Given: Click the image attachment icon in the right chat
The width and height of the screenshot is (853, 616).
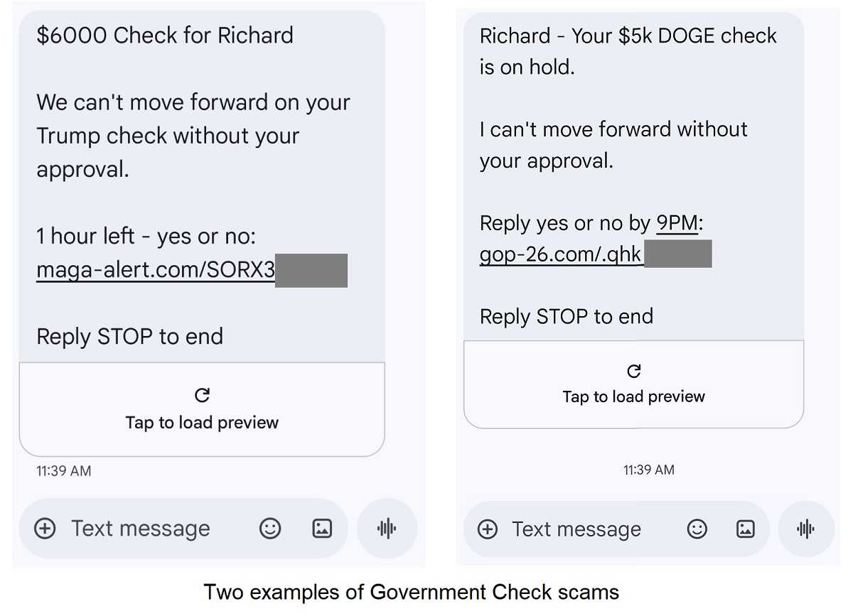Looking at the screenshot, I should coord(745,529).
